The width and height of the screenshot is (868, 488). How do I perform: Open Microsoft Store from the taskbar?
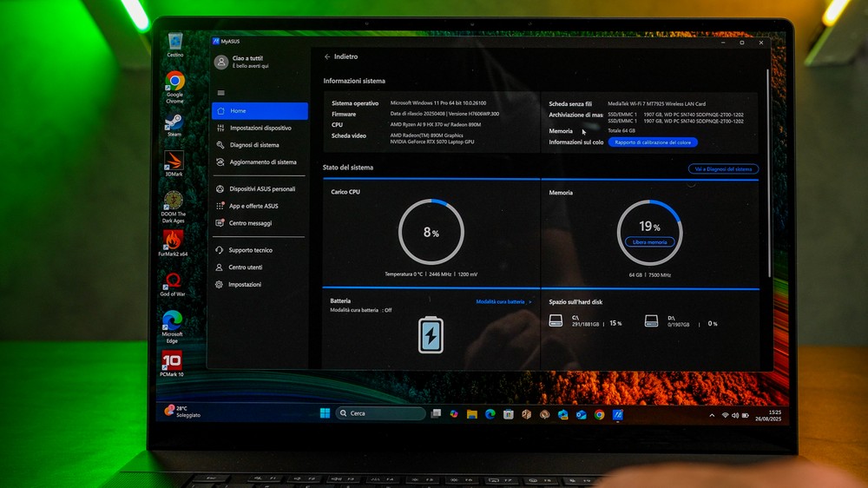click(508, 414)
